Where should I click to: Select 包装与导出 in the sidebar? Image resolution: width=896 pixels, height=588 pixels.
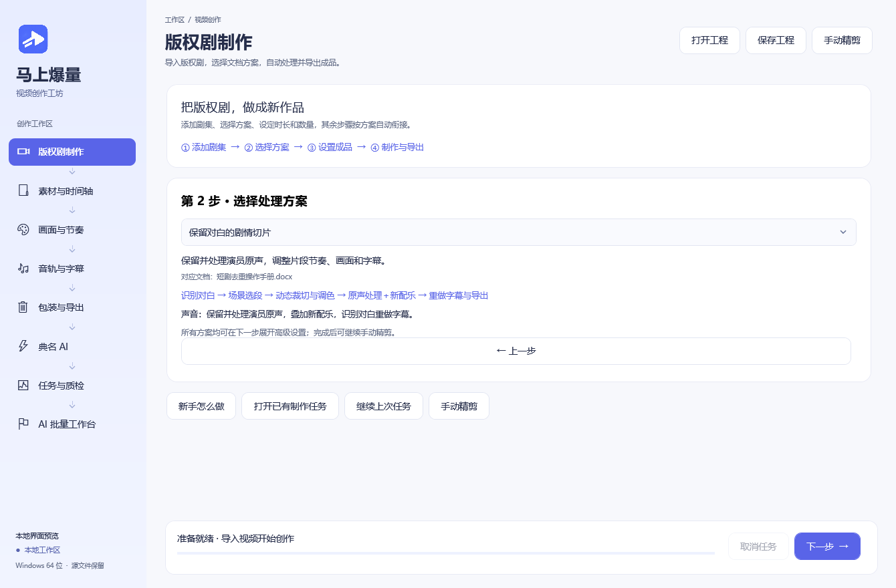pyautogui.click(x=72, y=307)
